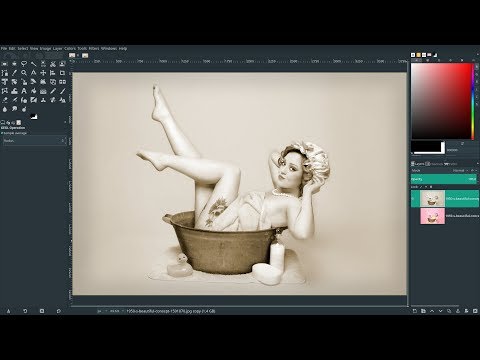Adjust the layer Opacity slider
Screen dimensions: 480x360
444,179
